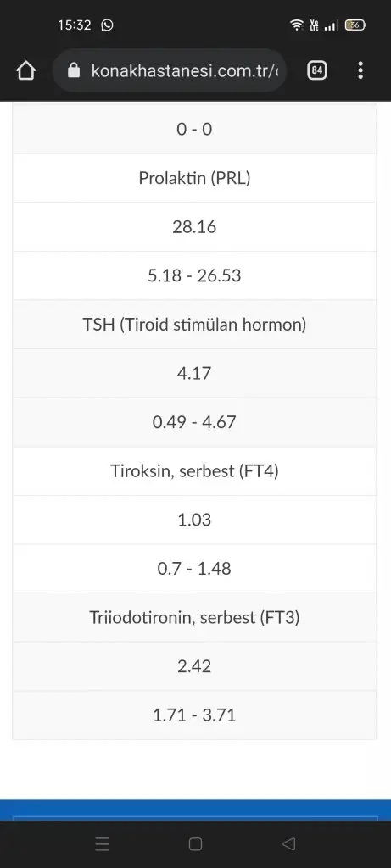Tap the konakhastanesi.com.tr address bar
391x868 pixels.
170,70
